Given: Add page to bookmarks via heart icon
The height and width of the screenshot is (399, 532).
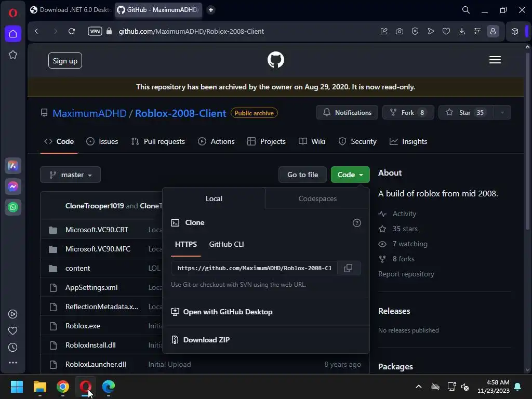Looking at the screenshot, I should [446, 31].
